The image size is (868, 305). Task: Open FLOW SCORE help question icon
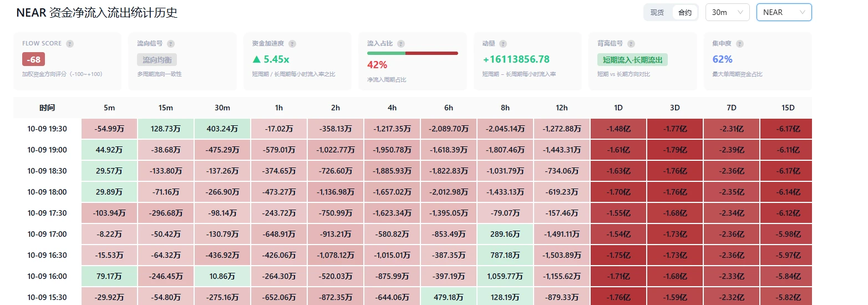[70, 43]
